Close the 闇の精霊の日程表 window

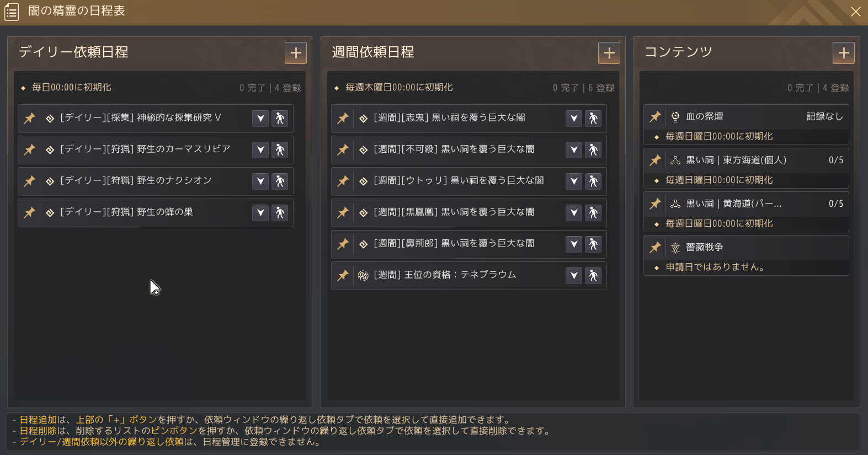856,12
